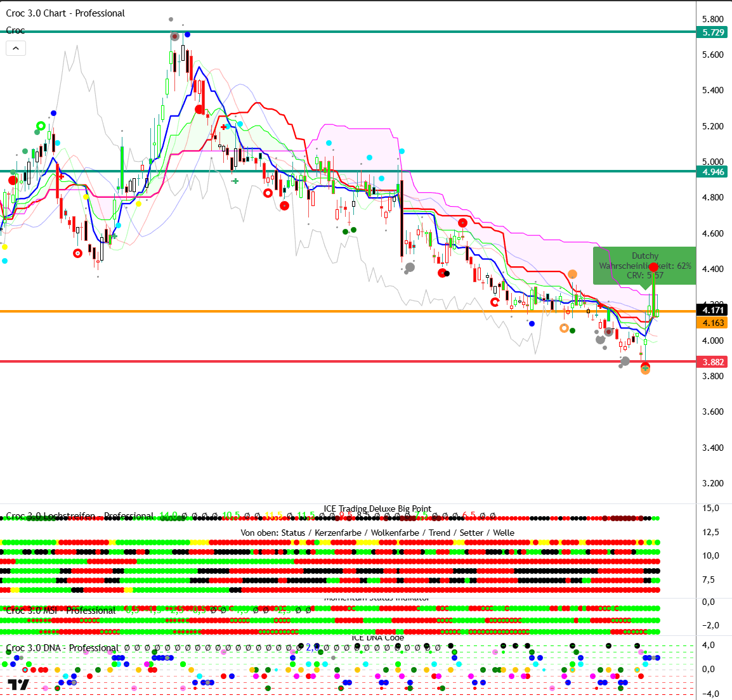Click the black 4.171 current price label
Image resolution: width=732 pixels, height=700 pixels.
point(713,310)
